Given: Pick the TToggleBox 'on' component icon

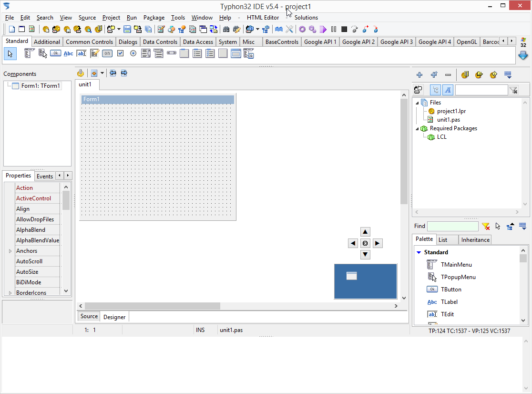Looking at the screenshot, I should (x=107, y=53).
